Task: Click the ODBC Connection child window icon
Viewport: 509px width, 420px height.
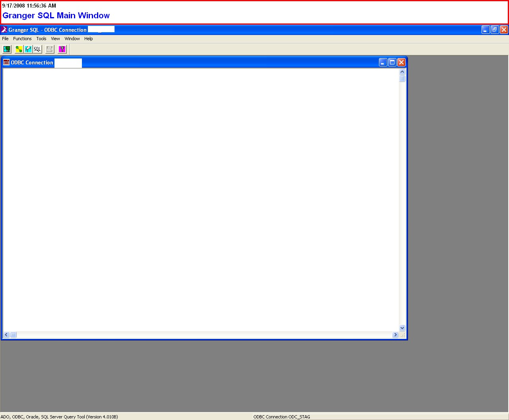Action: click(6, 62)
